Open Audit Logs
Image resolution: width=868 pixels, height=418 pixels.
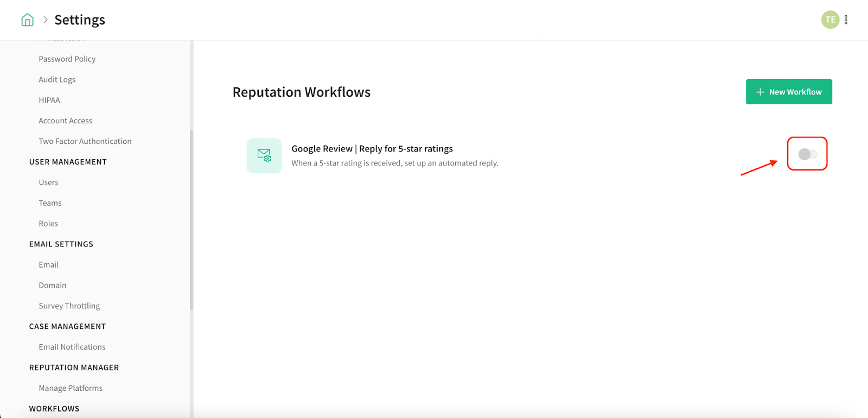click(57, 80)
